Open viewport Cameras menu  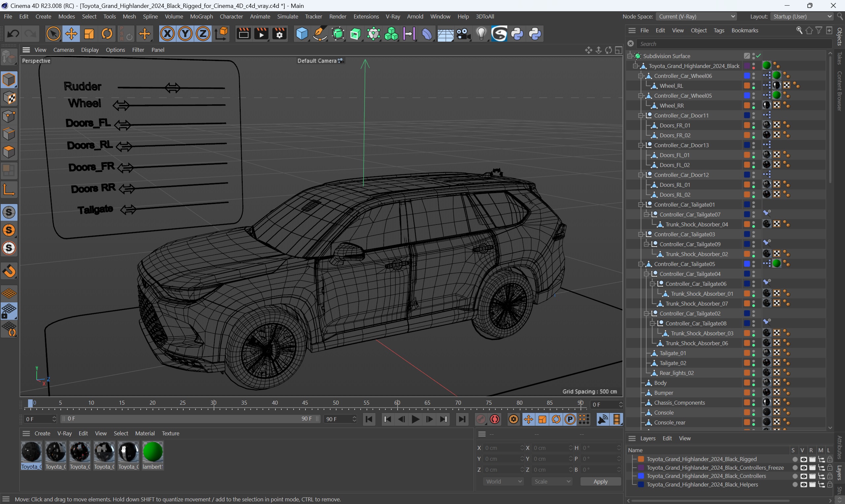tap(63, 50)
